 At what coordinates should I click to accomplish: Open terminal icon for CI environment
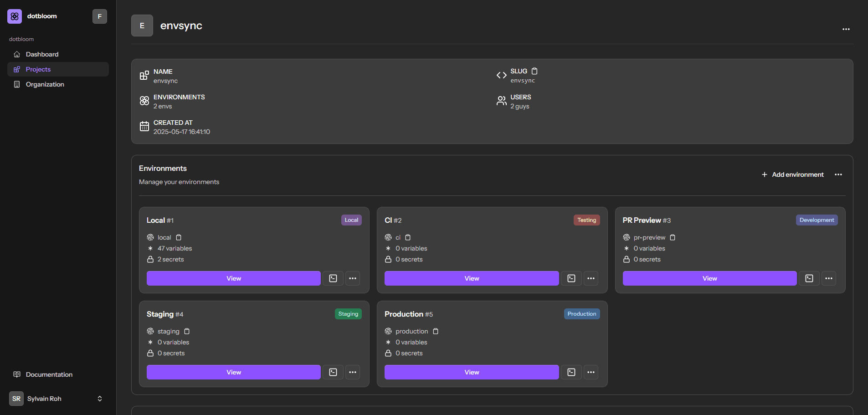tap(571, 278)
